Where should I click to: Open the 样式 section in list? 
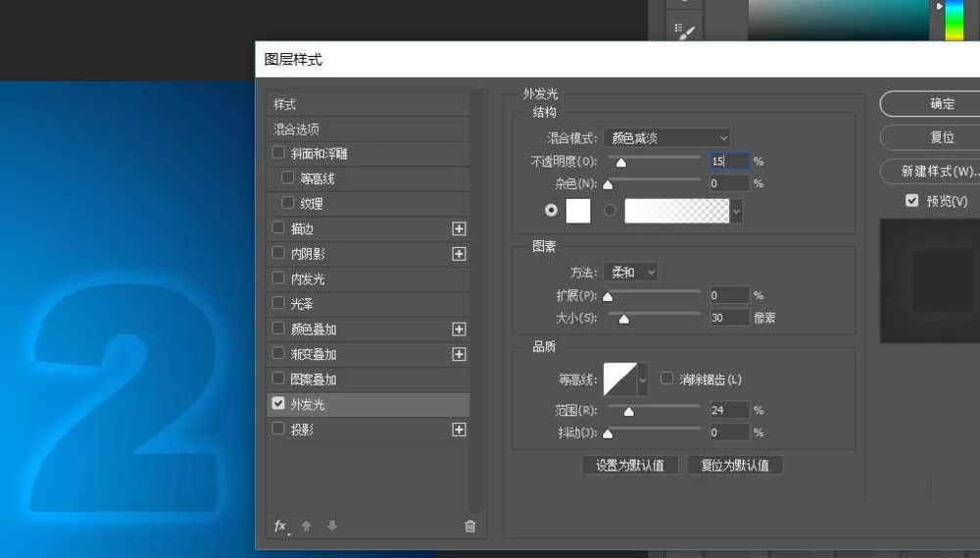tap(368, 105)
